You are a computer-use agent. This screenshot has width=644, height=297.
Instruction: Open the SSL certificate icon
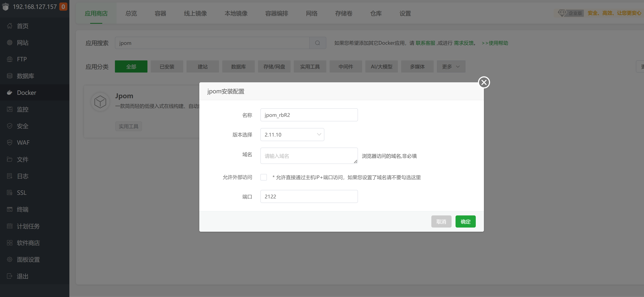[x=10, y=192]
